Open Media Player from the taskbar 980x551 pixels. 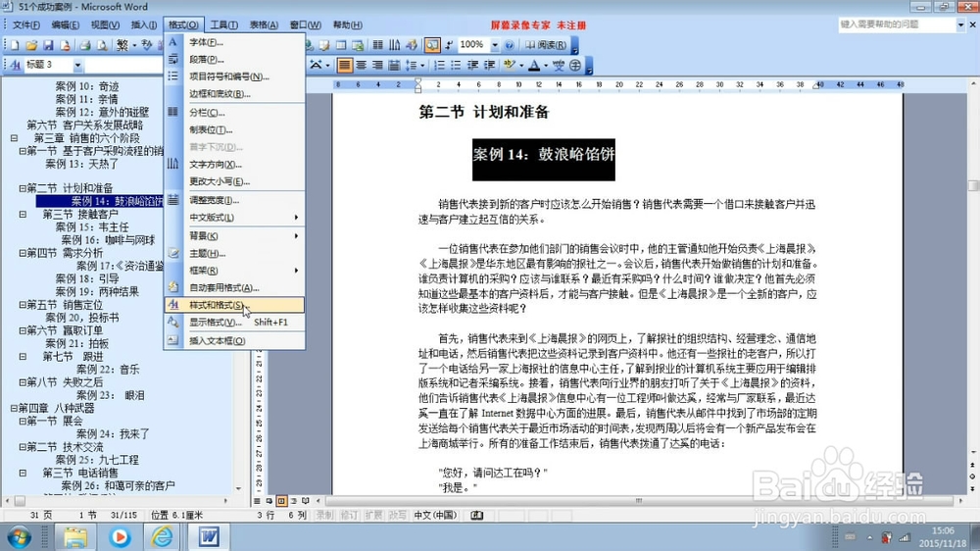pyautogui.click(x=120, y=537)
